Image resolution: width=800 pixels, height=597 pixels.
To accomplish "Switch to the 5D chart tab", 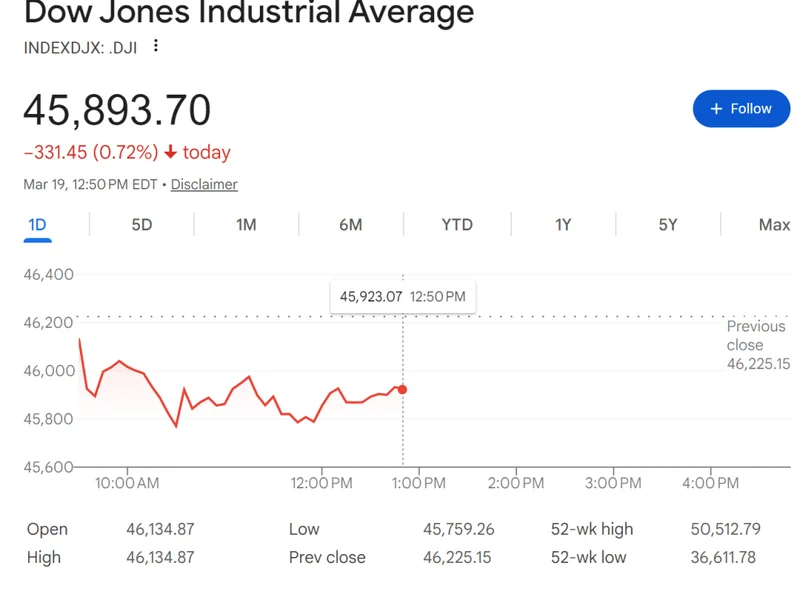I will (x=142, y=225).
